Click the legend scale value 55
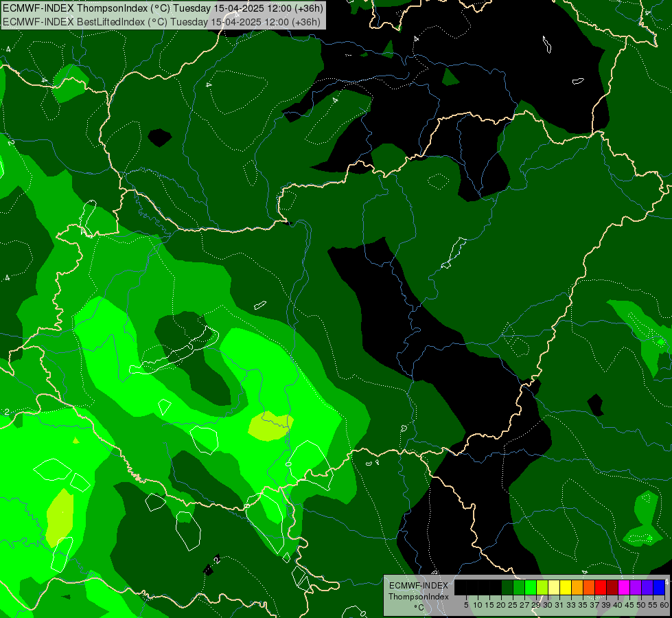This screenshot has height=618, width=672. click(652, 605)
